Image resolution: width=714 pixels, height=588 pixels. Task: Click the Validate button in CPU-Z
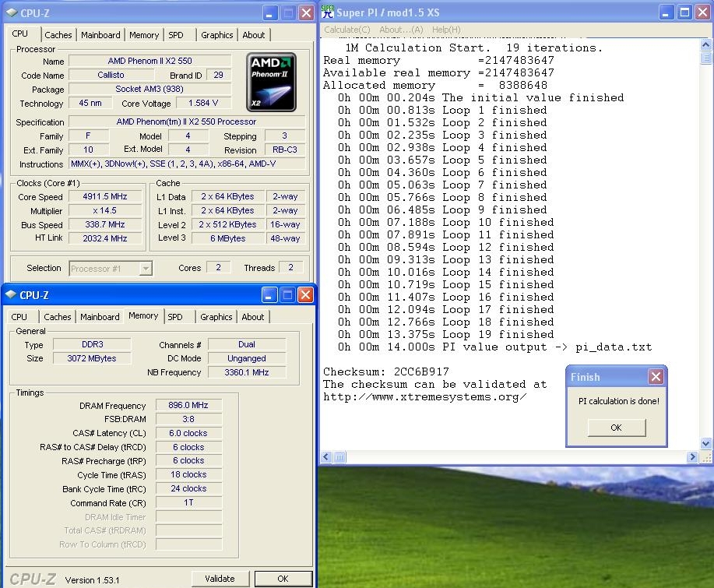pyautogui.click(x=219, y=579)
